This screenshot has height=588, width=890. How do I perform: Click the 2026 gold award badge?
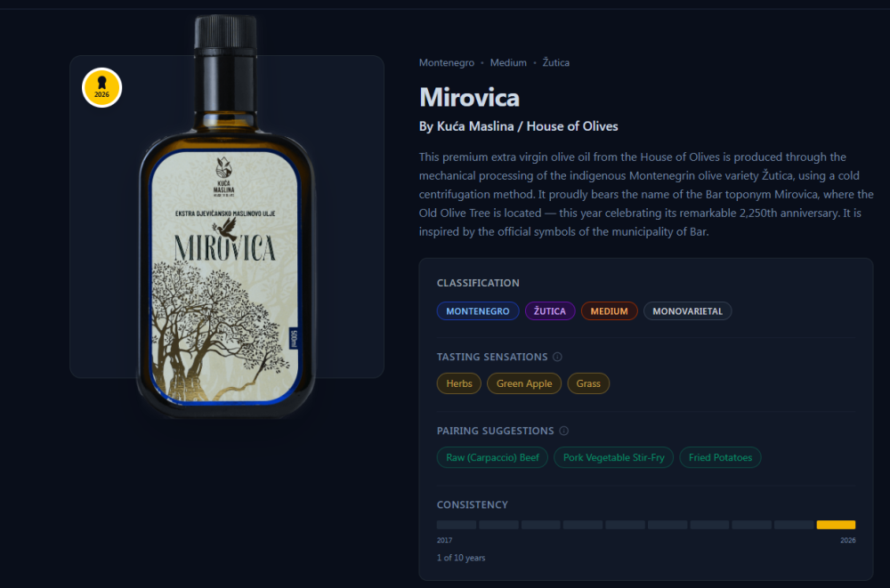(x=101, y=88)
